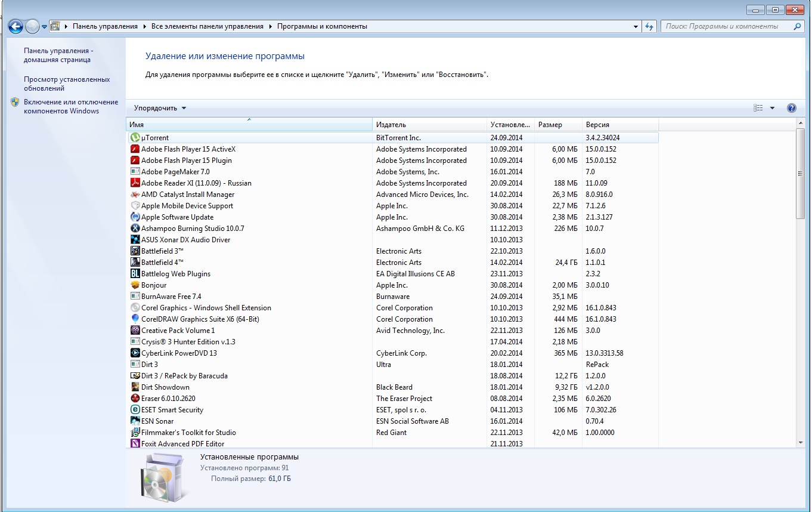Image resolution: width=812 pixels, height=512 pixels.
Task: Click the Ashampoo Burning Studio icon
Action: point(135,229)
